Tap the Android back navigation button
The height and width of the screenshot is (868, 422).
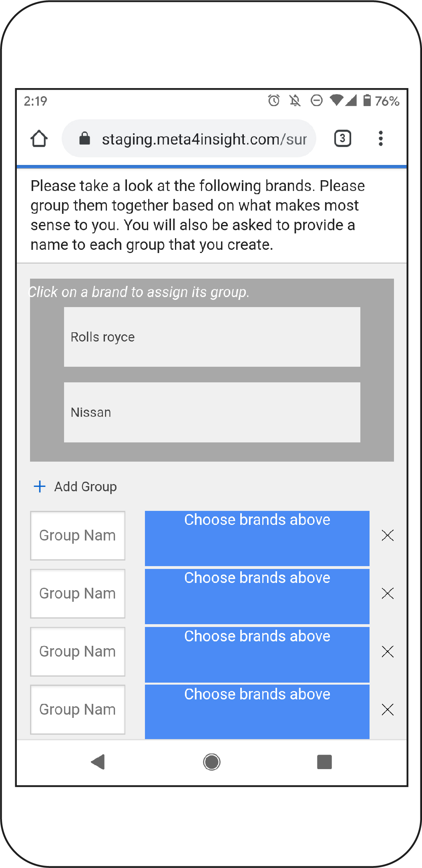click(x=98, y=762)
